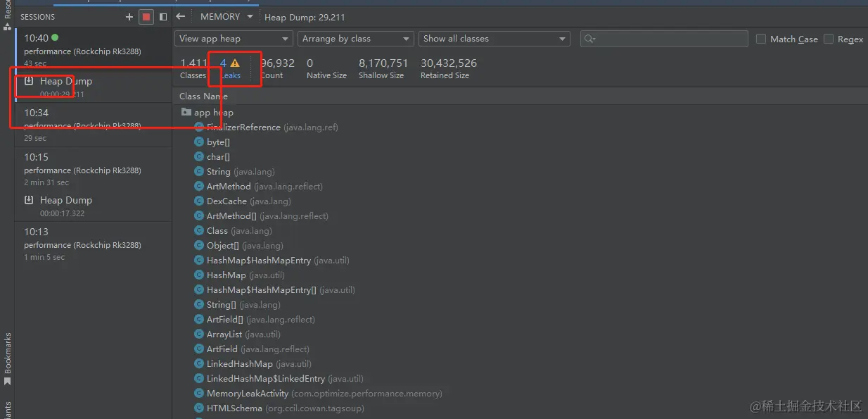This screenshot has width=868, height=419.
Task: Click the leak warning triangle icon
Action: 235,63
